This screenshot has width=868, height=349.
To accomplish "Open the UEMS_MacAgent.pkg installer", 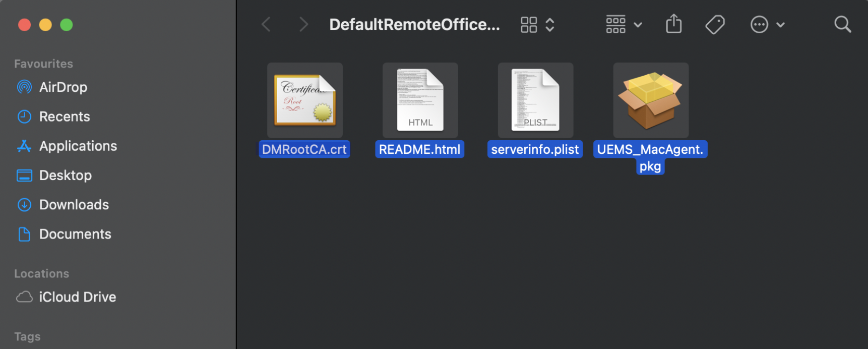I will tap(650, 100).
